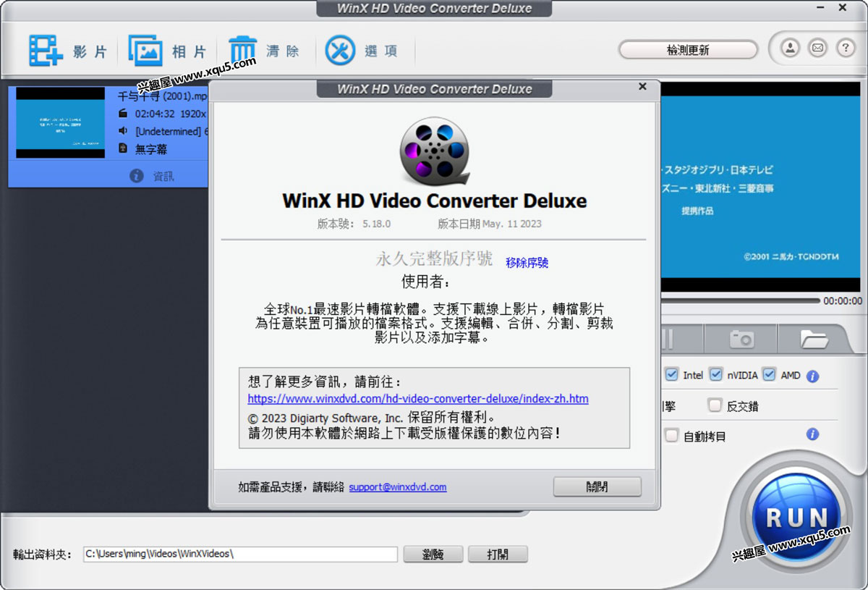
Task: Click the 無字幕 subtitle entry
Action: coord(151,149)
